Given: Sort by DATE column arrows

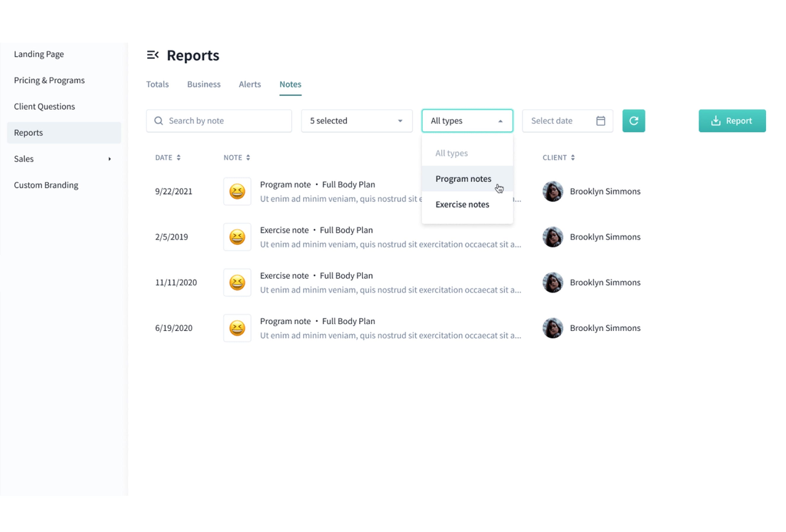Looking at the screenshot, I should (x=178, y=157).
